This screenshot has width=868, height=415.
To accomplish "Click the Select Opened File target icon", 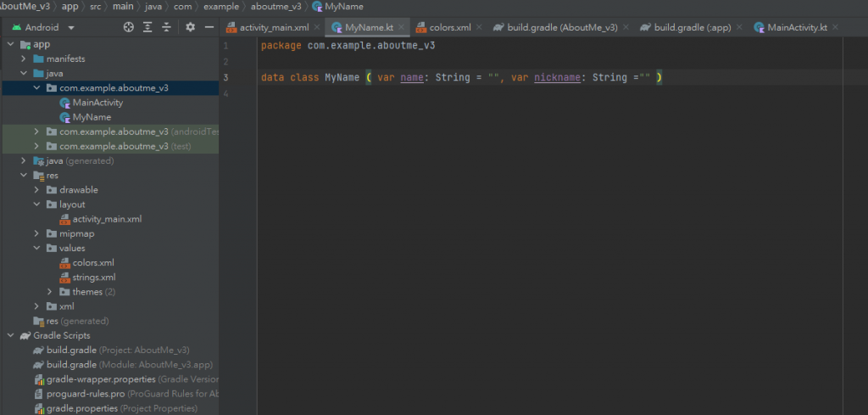I will coord(129,27).
